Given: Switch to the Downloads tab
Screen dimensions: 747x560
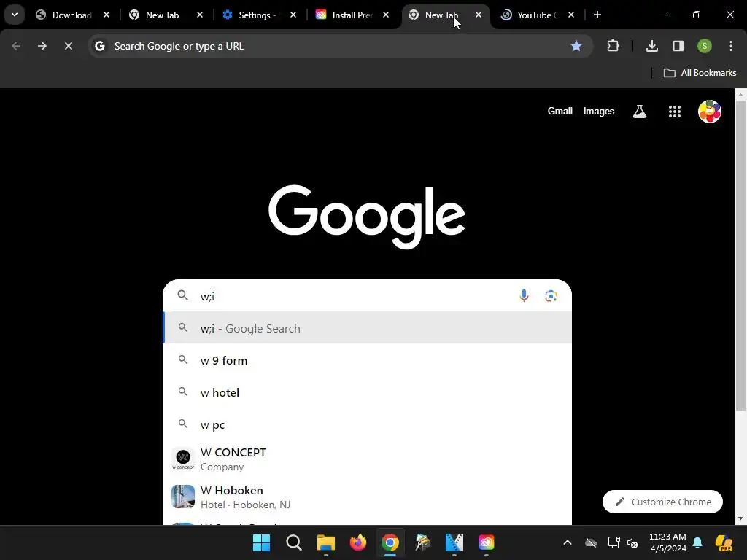Looking at the screenshot, I should pos(72,15).
